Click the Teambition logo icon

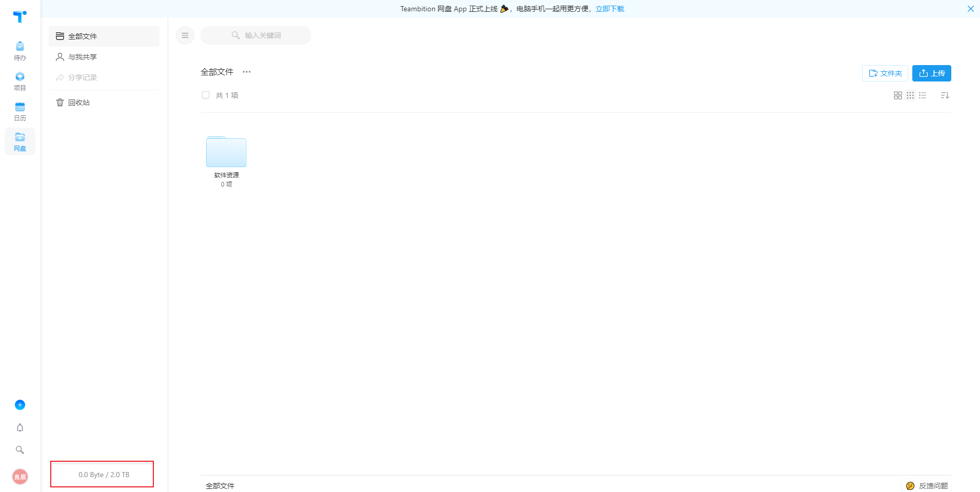click(x=19, y=16)
